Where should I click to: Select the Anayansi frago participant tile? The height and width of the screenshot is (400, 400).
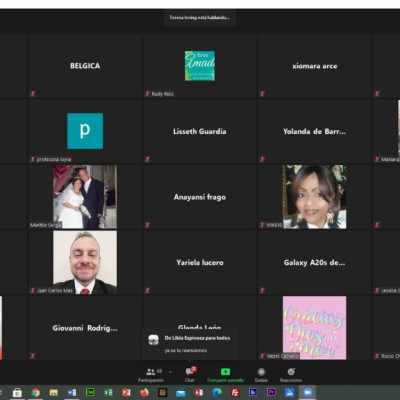200,197
